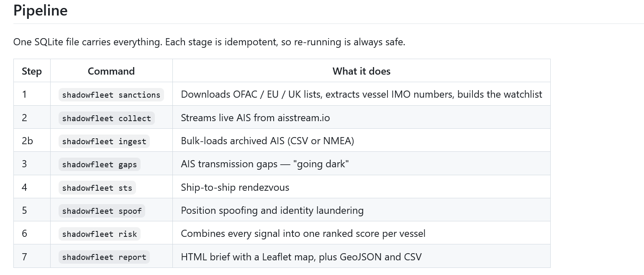Click the OFAC / EU / UK lists description
Screen dimensions: 644x275
[362, 94]
